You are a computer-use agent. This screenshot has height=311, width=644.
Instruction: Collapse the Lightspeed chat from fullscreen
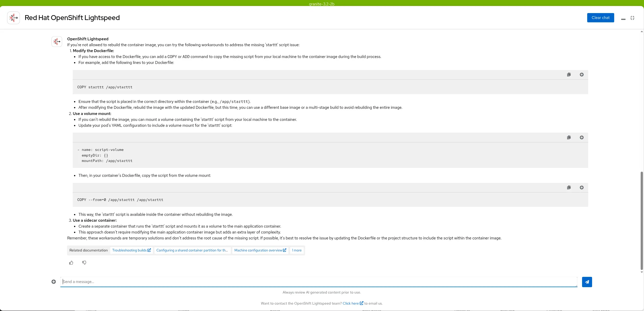pos(632,18)
